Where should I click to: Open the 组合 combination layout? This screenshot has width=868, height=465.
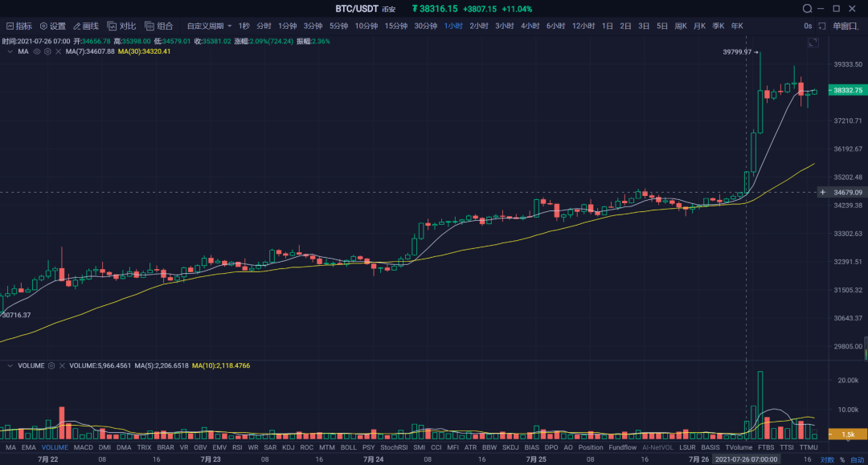pyautogui.click(x=158, y=26)
